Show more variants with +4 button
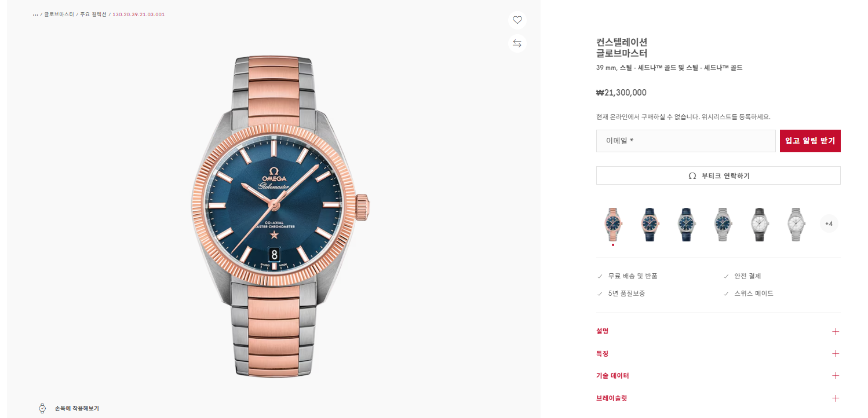The height and width of the screenshot is (418, 868). (x=829, y=223)
